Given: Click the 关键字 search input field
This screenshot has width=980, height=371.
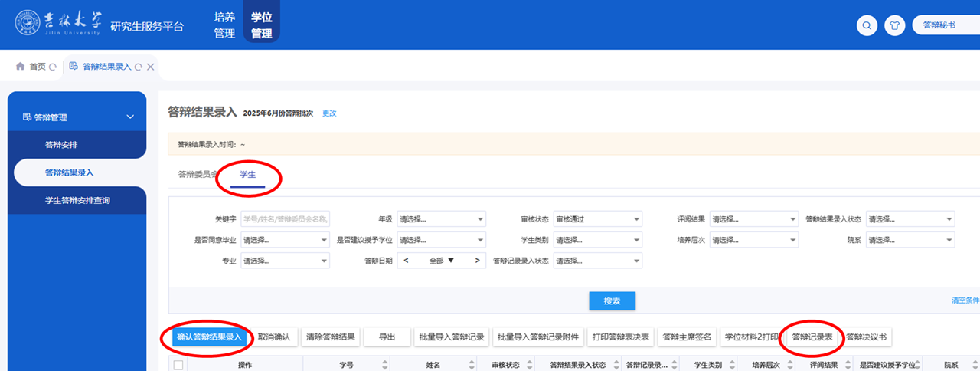Looking at the screenshot, I should [x=285, y=219].
